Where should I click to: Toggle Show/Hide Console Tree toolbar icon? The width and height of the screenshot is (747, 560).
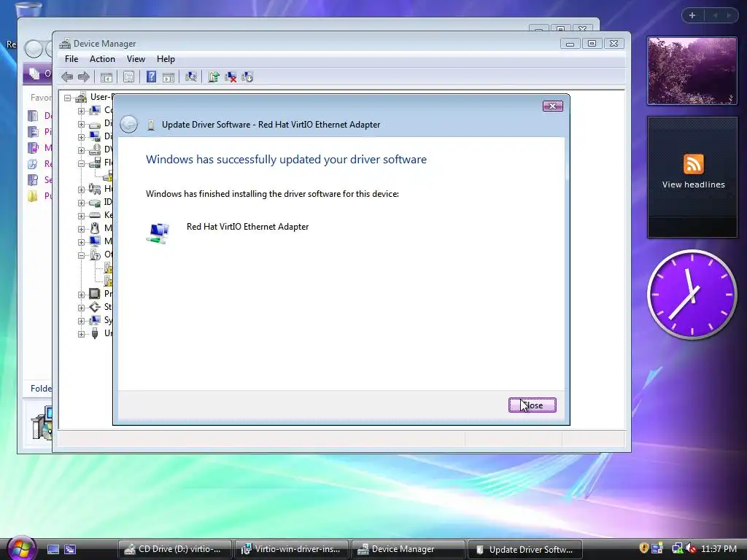[x=107, y=77]
